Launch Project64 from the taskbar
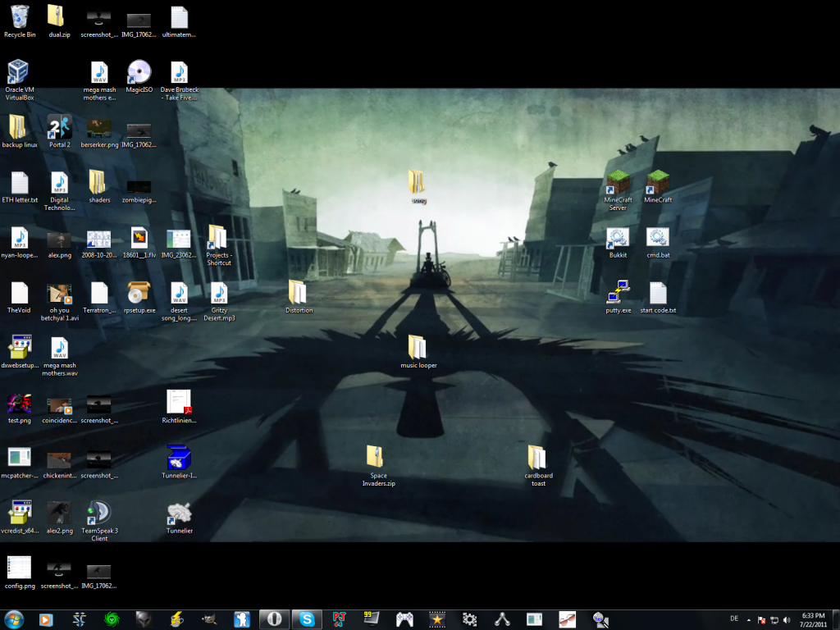840x630 pixels. (339, 620)
